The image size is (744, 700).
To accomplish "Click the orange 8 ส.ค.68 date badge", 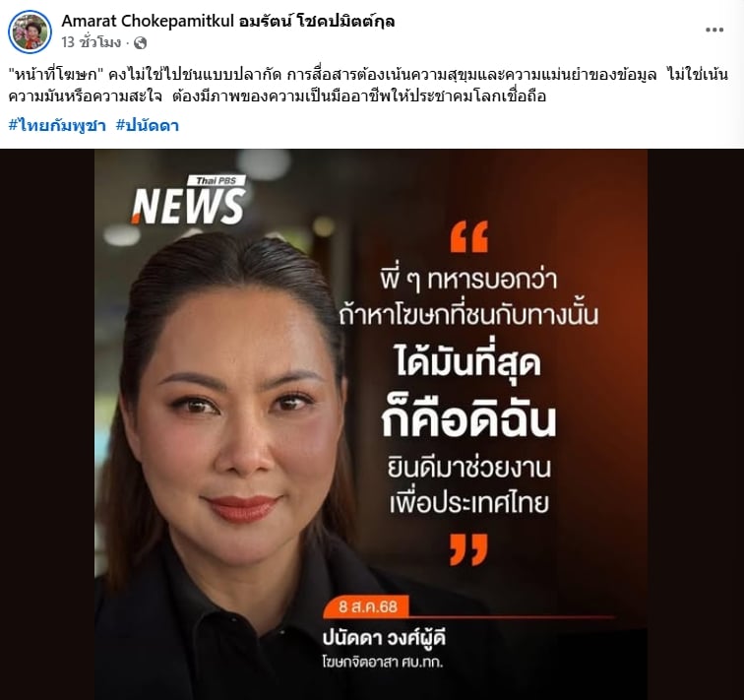I will click(367, 606).
